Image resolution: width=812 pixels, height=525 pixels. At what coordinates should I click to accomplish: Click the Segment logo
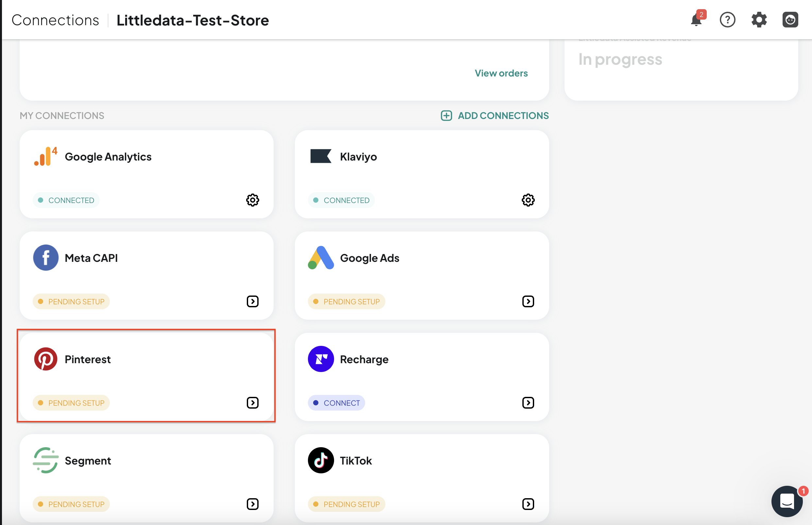coord(46,460)
